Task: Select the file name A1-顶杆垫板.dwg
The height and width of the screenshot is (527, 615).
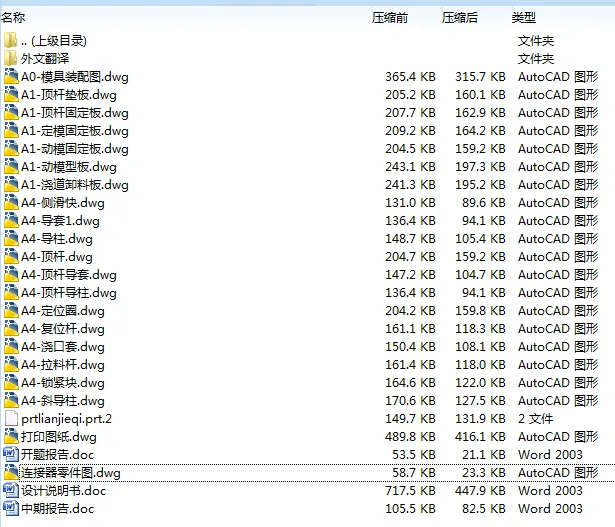Action: coord(69,95)
